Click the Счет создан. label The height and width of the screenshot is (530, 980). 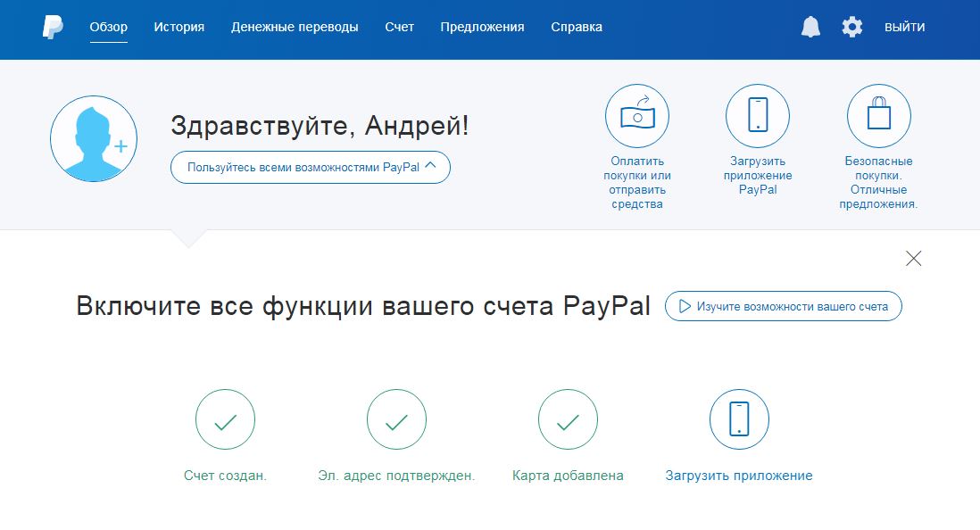coord(225,476)
